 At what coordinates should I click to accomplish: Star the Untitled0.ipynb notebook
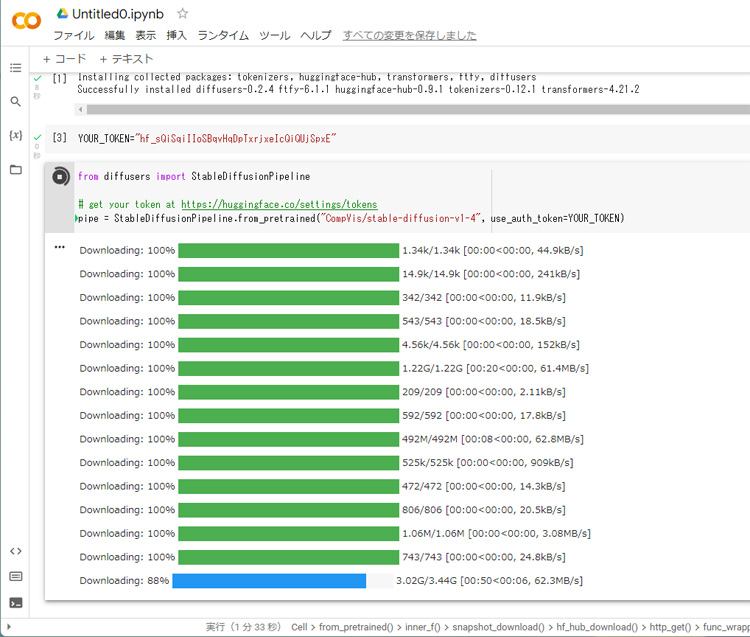pos(182,13)
